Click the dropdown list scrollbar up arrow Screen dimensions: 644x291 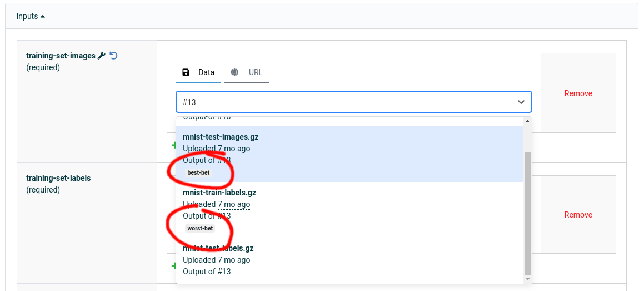528,121
